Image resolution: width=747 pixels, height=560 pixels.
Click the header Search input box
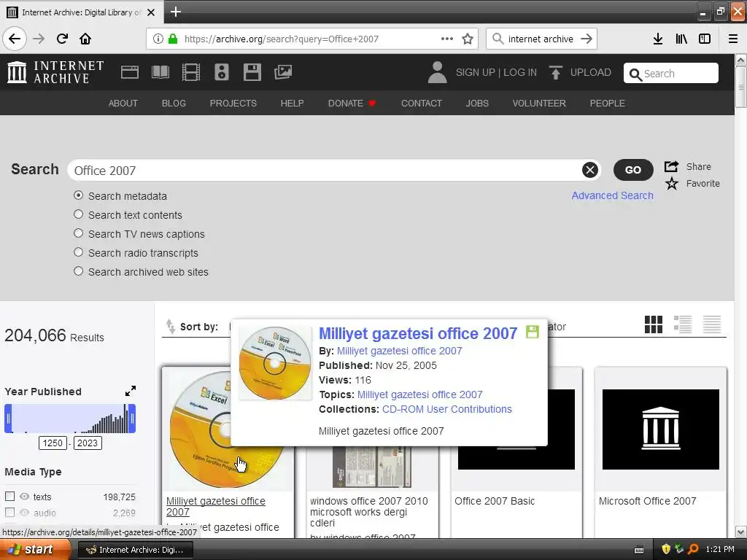[671, 74]
